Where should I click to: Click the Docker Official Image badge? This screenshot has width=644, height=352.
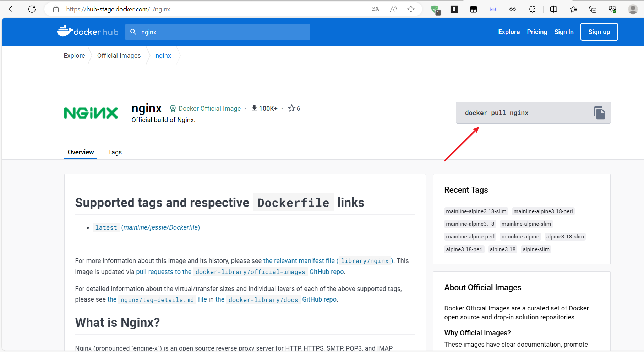[205, 109]
